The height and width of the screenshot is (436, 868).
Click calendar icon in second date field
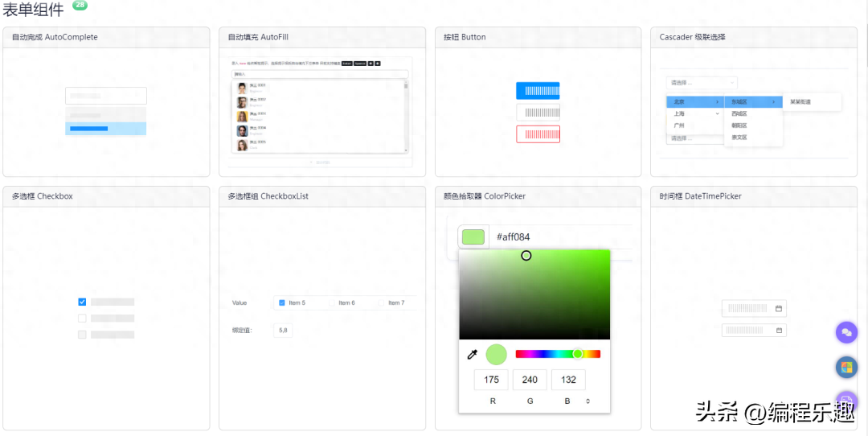click(x=778, y=331)
